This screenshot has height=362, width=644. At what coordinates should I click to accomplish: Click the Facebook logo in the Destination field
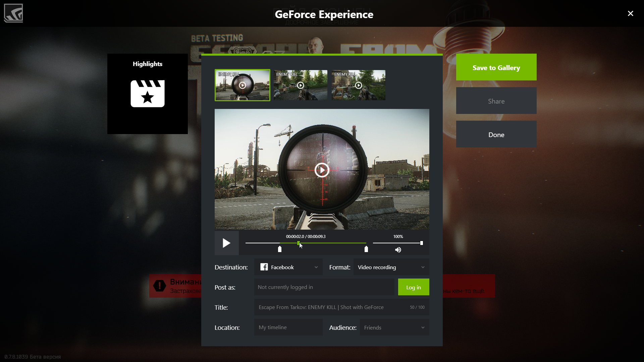(264, 267)
